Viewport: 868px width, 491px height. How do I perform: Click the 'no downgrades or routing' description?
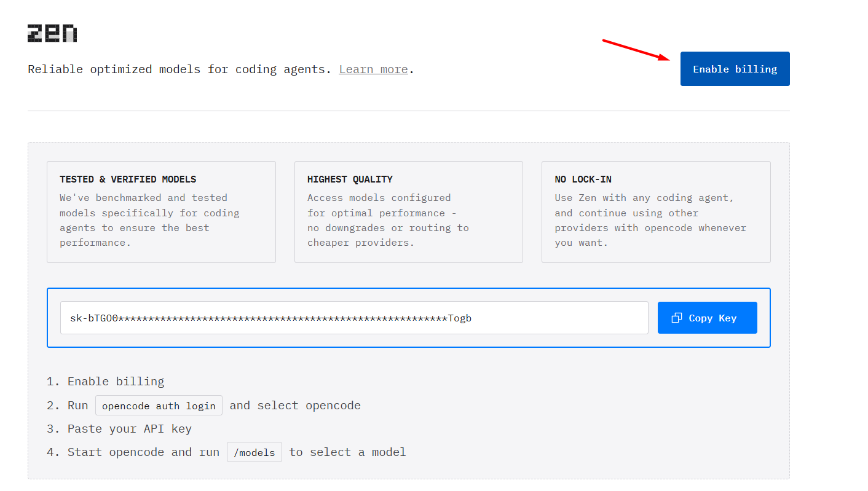coord(387,228)
